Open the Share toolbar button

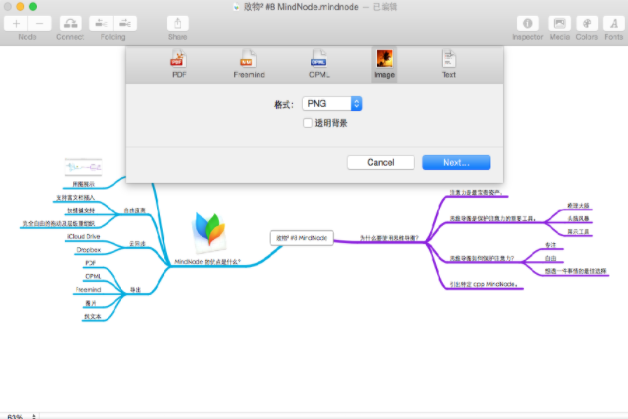[x=177, y=22]
